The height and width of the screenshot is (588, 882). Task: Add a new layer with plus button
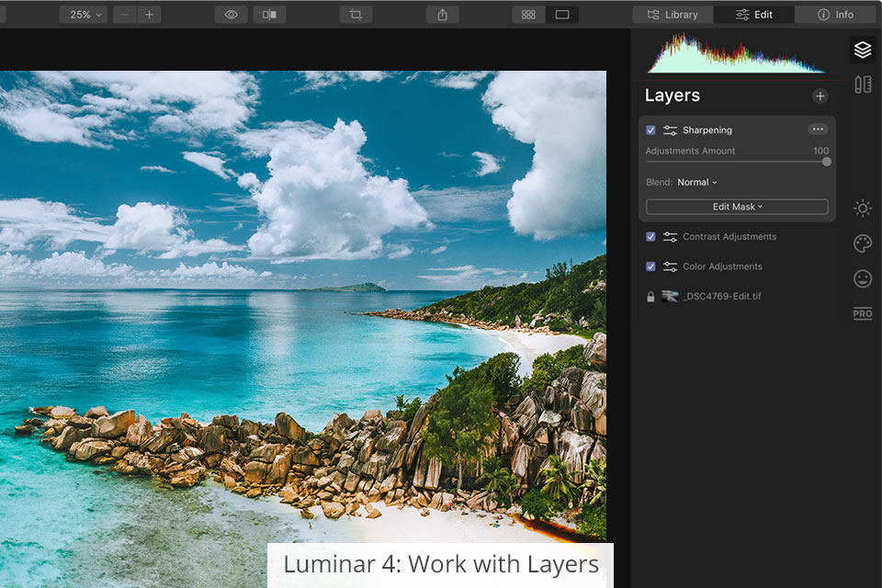pos(820,96)
